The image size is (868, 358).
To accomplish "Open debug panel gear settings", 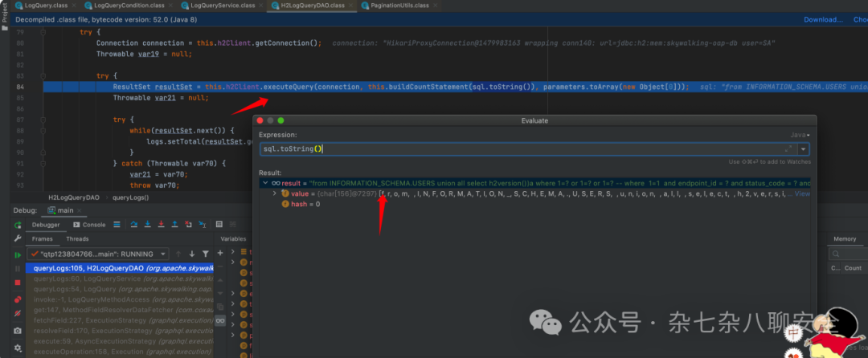I will point(18,348).
